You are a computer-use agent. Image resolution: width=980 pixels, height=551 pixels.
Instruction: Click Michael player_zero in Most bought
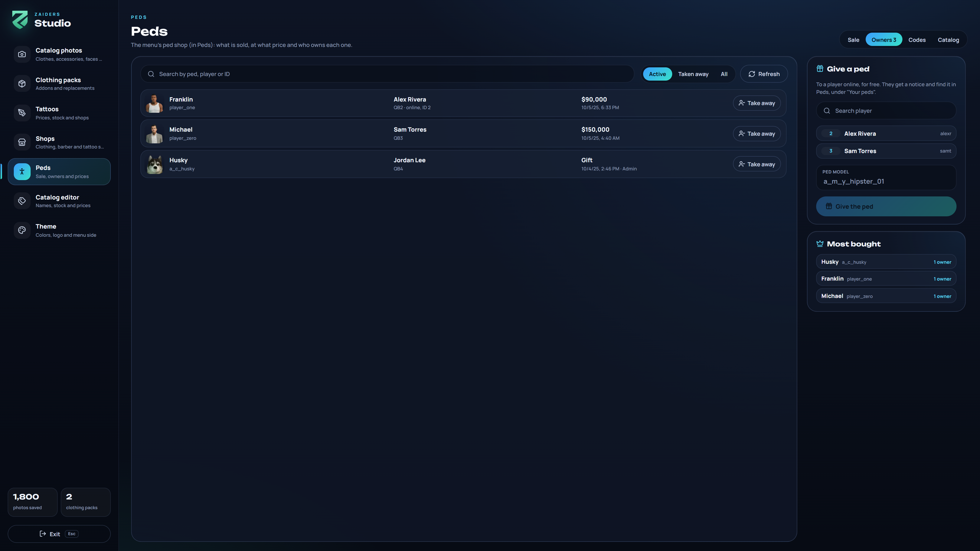886,296
